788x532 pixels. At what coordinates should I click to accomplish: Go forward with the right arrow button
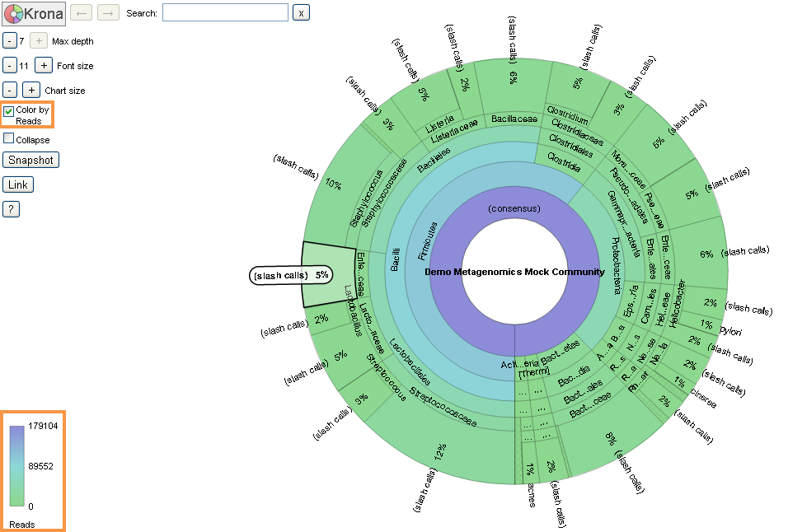108,12
